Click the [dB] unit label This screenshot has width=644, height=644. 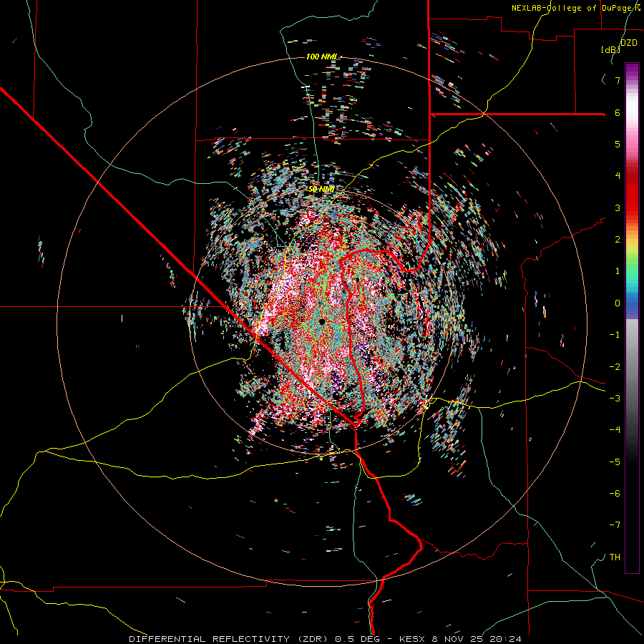click(x=611, y=49)
